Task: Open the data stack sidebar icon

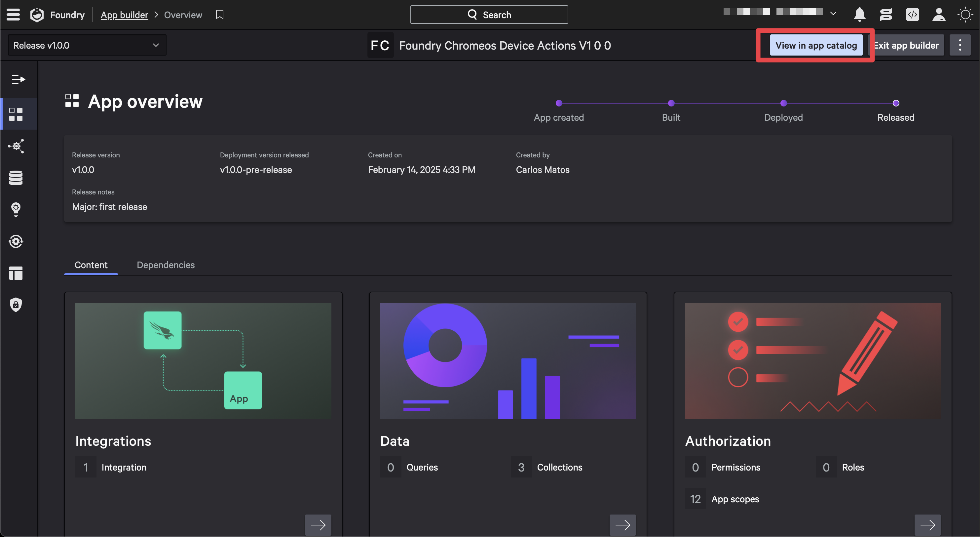Action: click(16, 178)
